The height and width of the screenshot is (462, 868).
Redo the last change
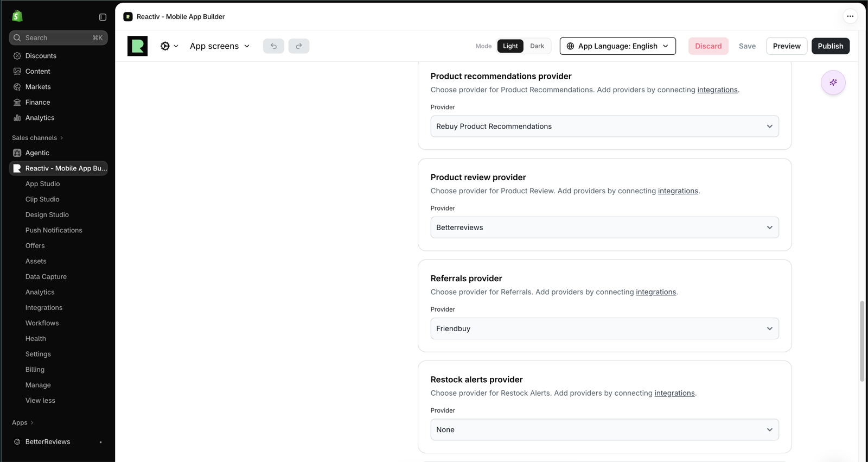click(299, 46)
